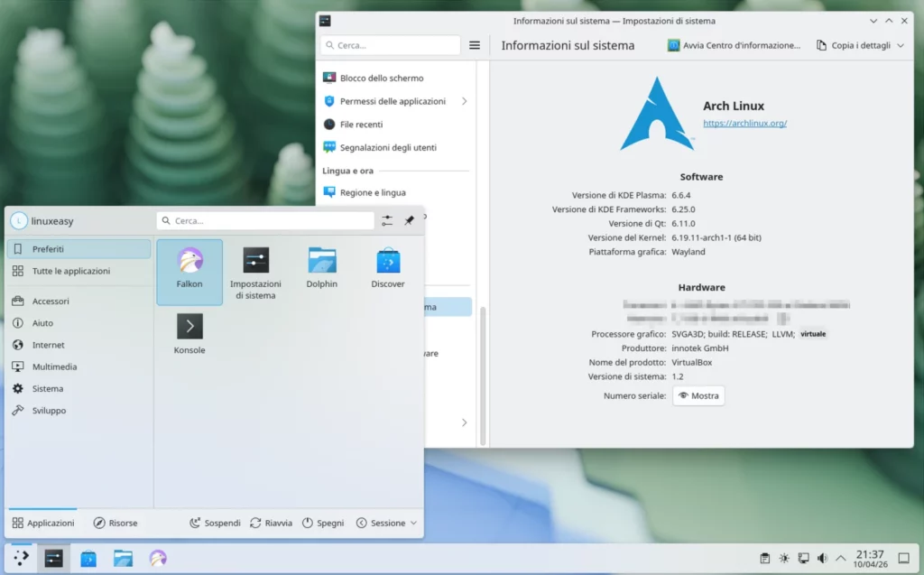Expand hidden system tray icons with the chevron
The width and height of the screenshot is (924, 575).
841,558
